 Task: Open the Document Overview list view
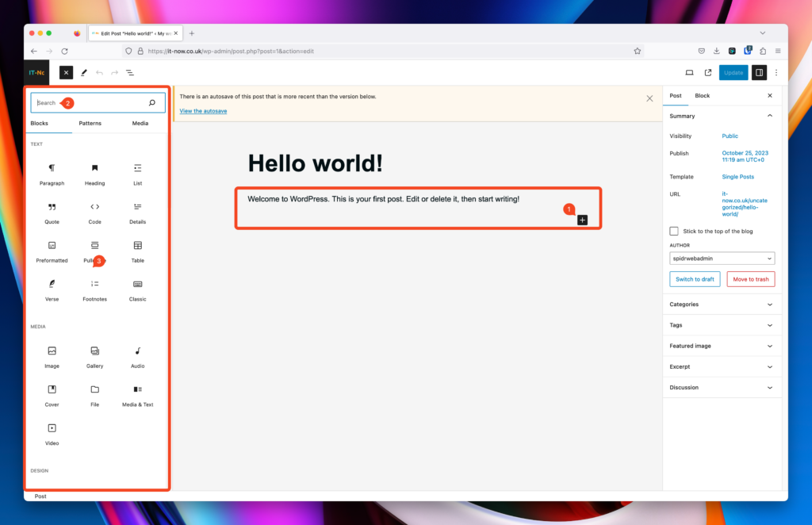point(130,72)
